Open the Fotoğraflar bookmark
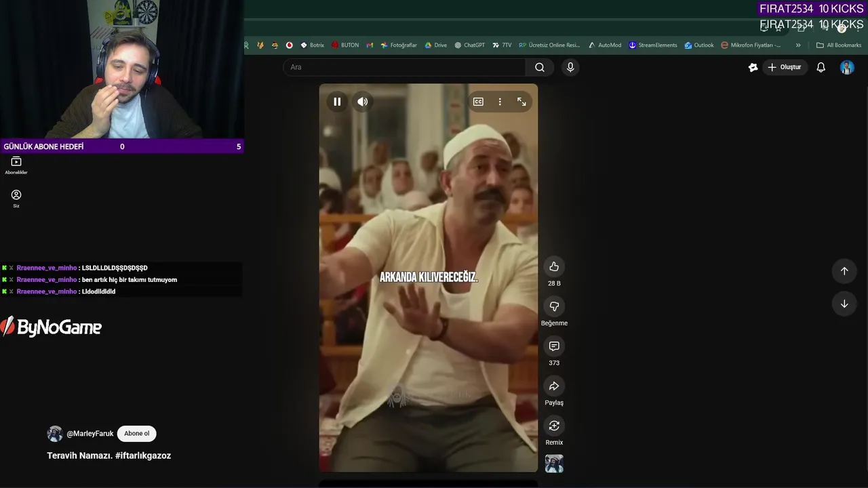This screenshot has width=868, height=488. click(399, 45)
